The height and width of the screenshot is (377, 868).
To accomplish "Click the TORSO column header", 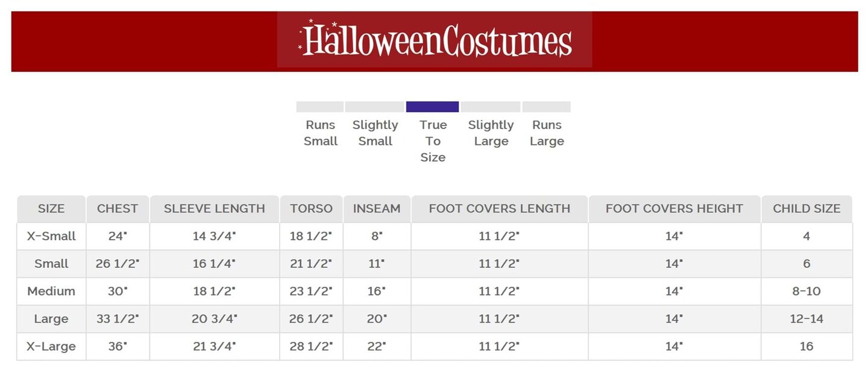I will click(311, 209).
